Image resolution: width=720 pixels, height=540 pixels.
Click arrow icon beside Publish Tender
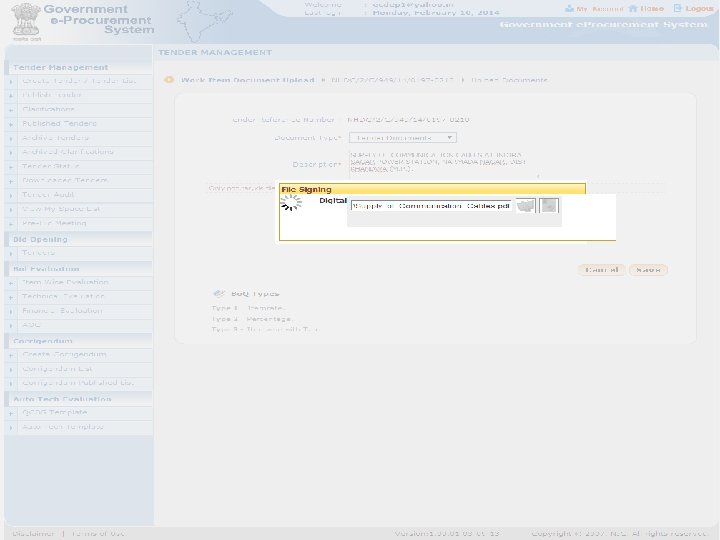pyautogui.click(x=11, y=96)
